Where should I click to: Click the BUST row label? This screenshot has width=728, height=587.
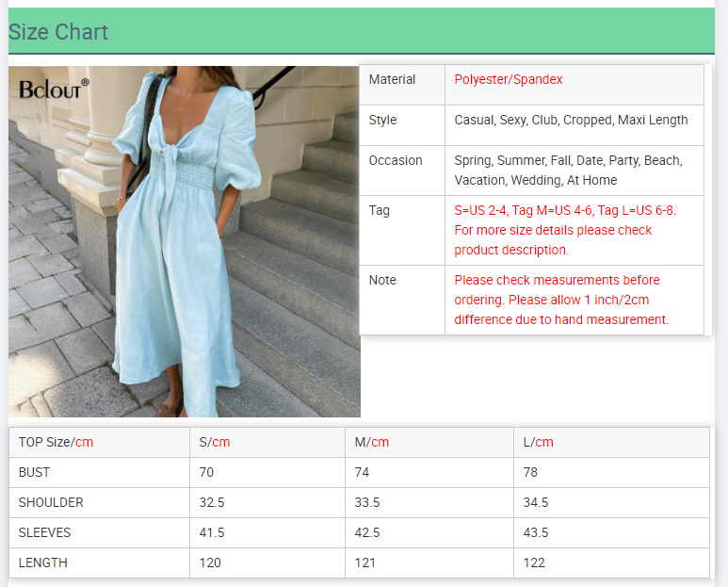coord(35,472)
